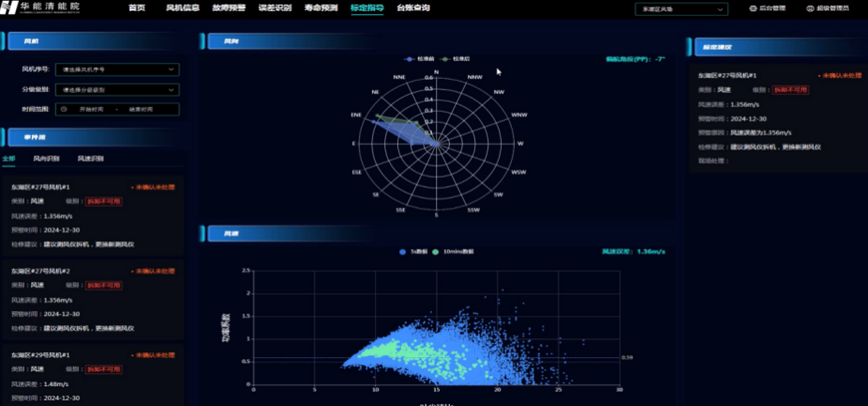Image resolution: width=868 pixels, height=406 pixels.
Task: Switch to 误差识别 tab
Action: tap(274, 8)
